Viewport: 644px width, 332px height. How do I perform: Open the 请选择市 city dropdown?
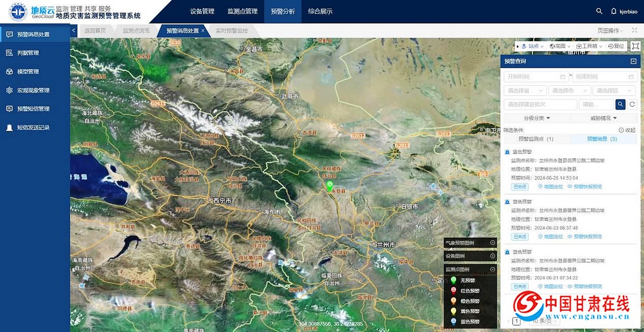tap(569, 91)
